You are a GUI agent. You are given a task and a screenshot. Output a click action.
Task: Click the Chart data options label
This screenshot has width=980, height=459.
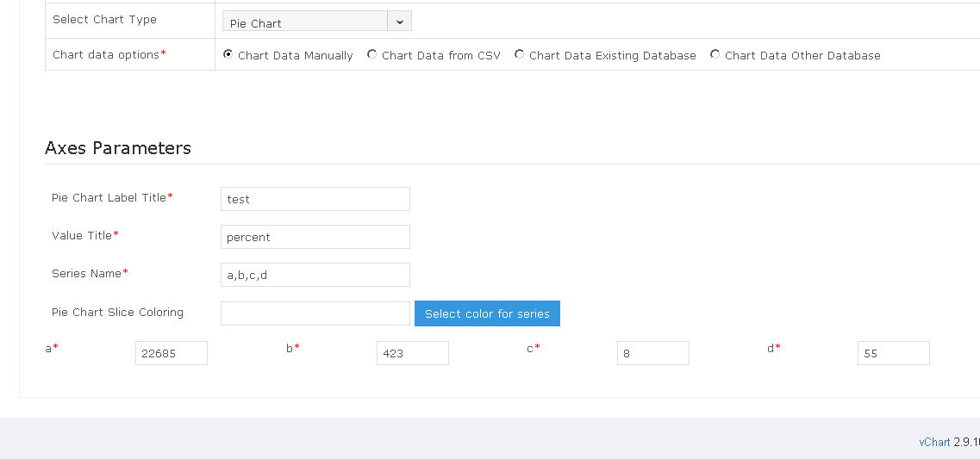106,54
